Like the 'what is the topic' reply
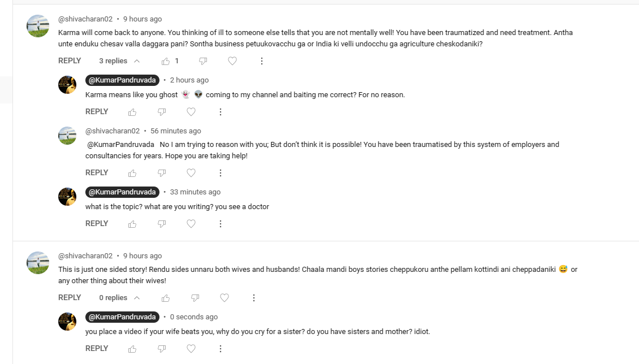 click(132, 224)
